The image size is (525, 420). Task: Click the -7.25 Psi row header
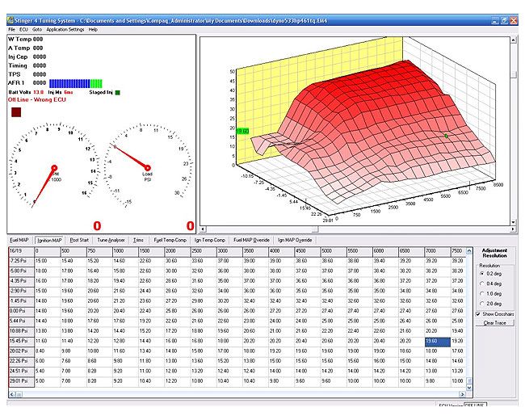[x=21, y=261]
